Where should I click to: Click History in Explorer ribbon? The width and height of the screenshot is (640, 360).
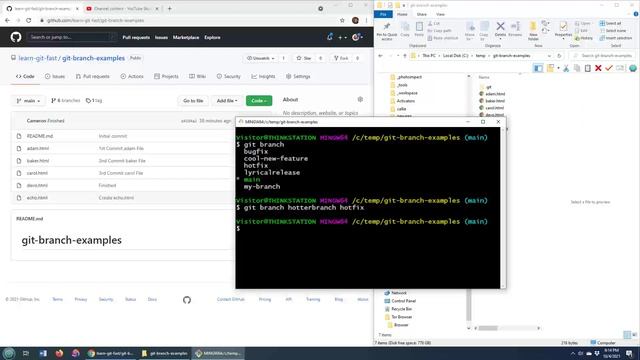pyautogui.click(x=584, y=38)
